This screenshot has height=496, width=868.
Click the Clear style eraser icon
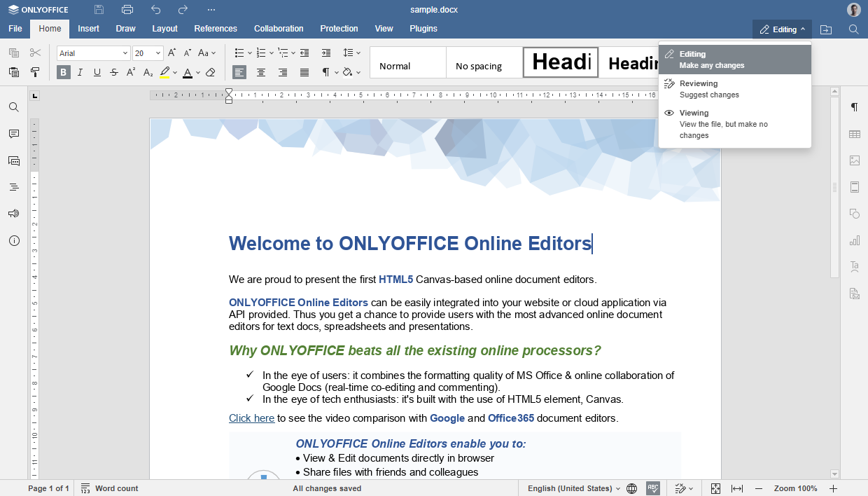[x=210, y=72]
